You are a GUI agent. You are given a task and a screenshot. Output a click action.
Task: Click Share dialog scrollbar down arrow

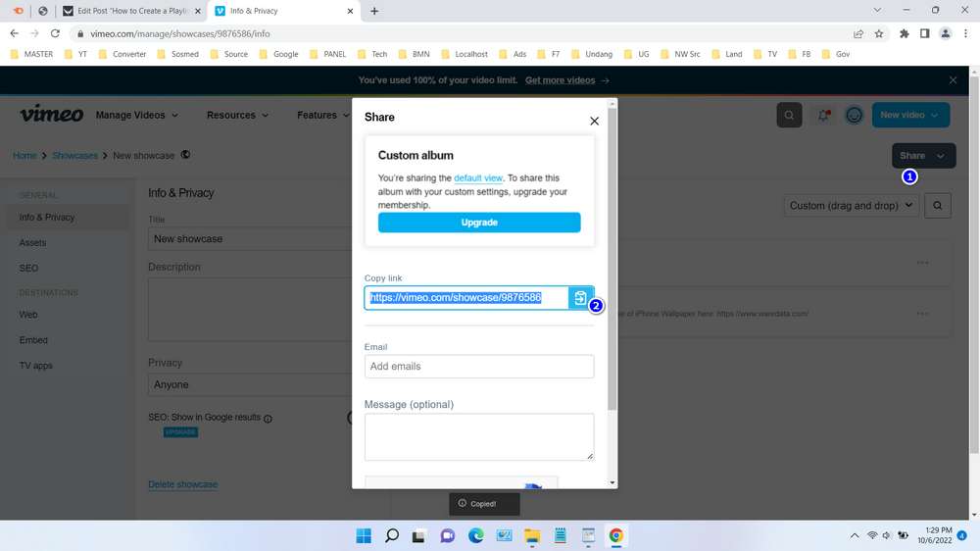(612, 482)
